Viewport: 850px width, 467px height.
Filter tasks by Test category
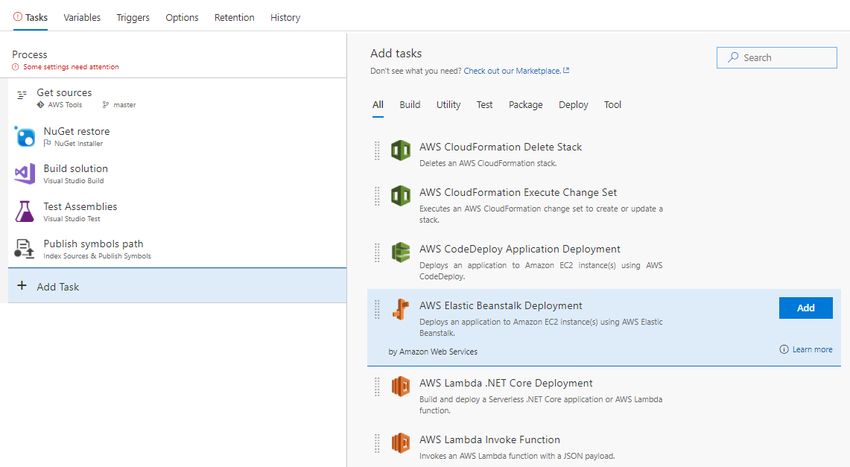pos(485,105)
